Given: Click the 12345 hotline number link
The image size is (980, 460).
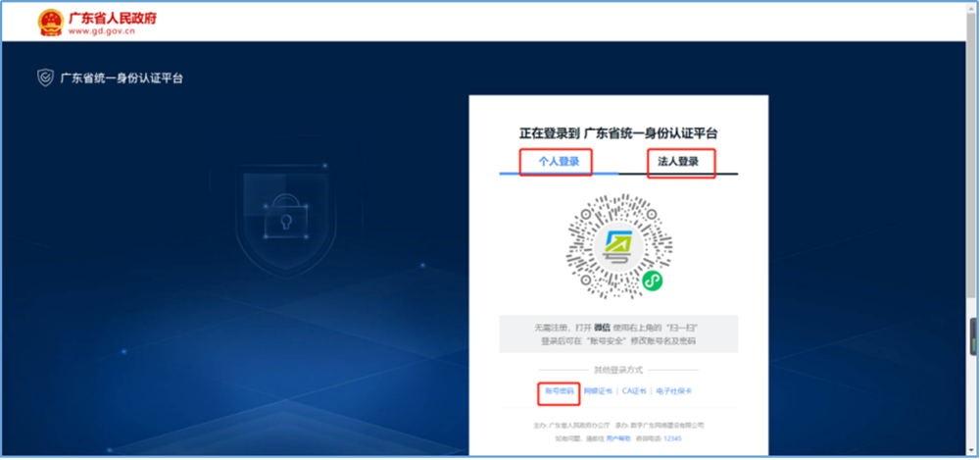Looking at the screenshot, I should tap(672, 438).
